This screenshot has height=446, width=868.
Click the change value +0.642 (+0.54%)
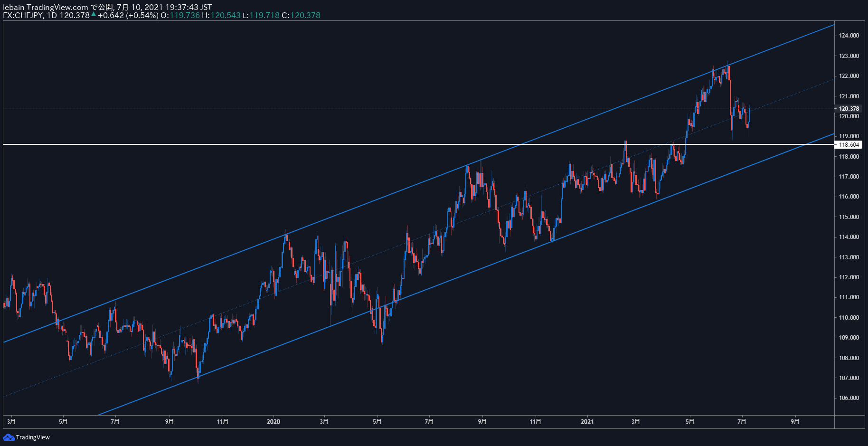click(x=128, y=15)
